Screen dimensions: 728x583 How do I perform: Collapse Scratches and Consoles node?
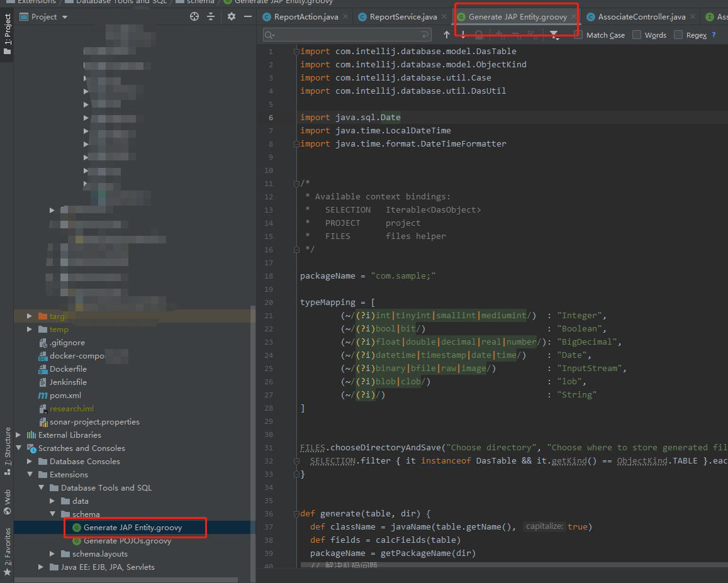[19, 448]
